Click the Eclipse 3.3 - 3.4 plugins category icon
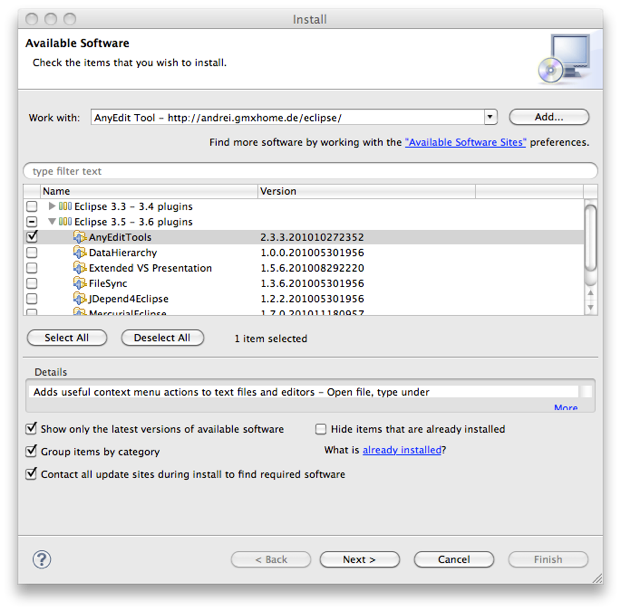 click(x=65, y=206)
